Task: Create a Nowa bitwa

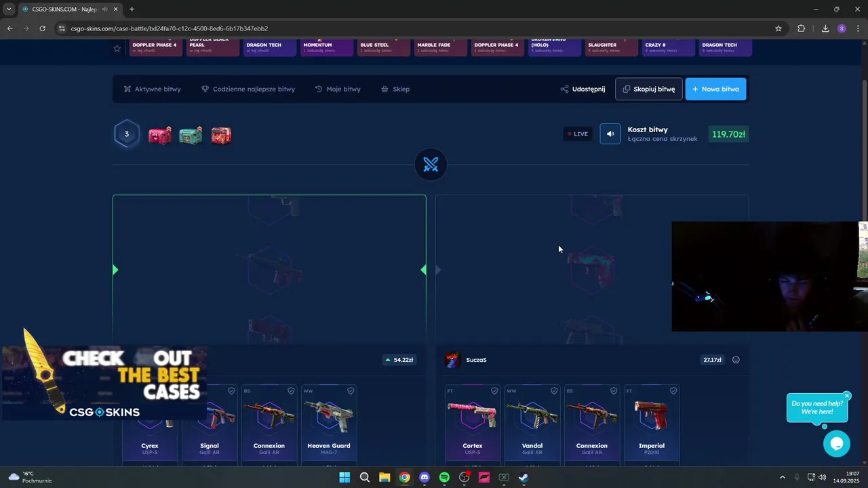Action: pos(715,89)
